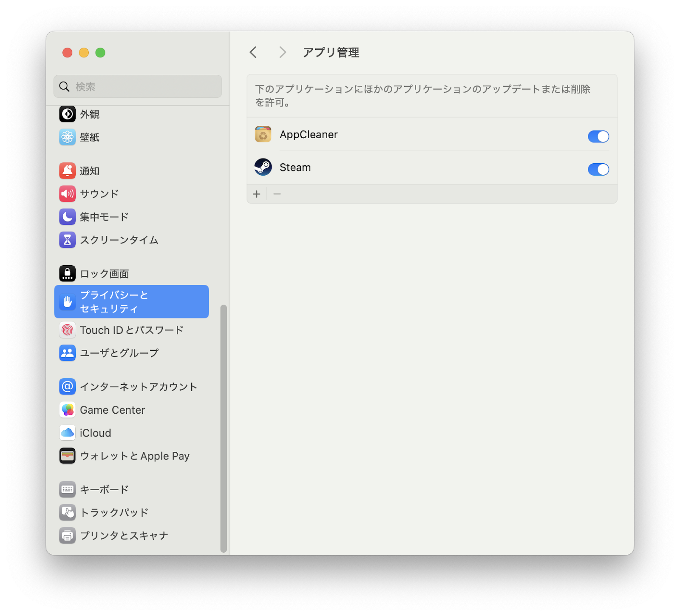Image resolution: width=680 pixels, height=616 pixels.
Task: Click the アプリ管理 page title
Action: click(x=331, y=52)
